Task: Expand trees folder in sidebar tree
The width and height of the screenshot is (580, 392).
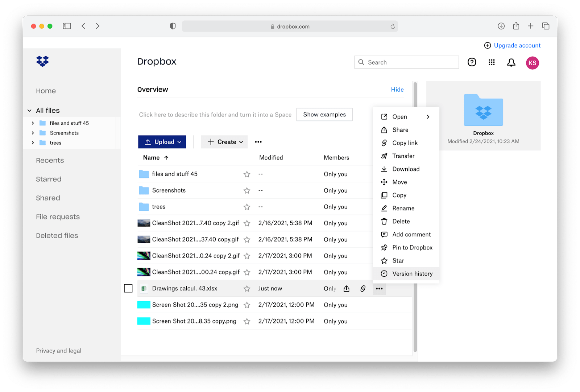Action: click(x=33, y=143)
